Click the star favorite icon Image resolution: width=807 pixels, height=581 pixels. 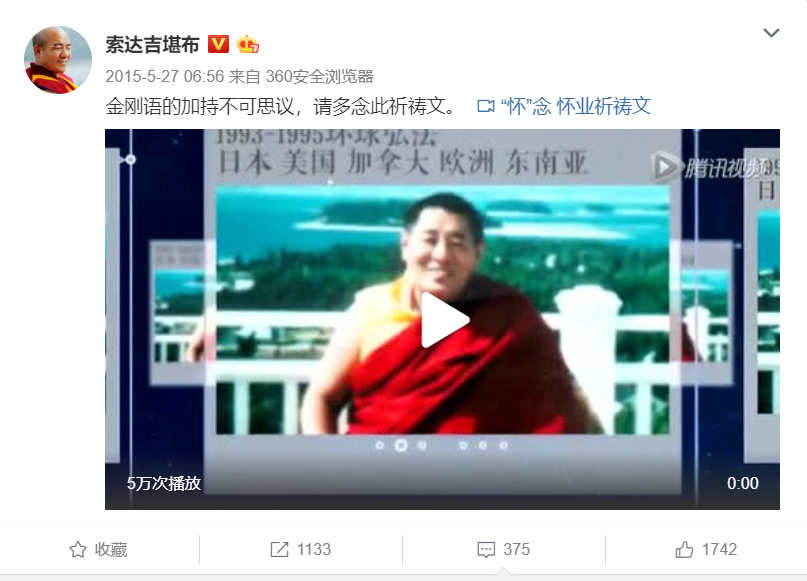pos(78,550)
